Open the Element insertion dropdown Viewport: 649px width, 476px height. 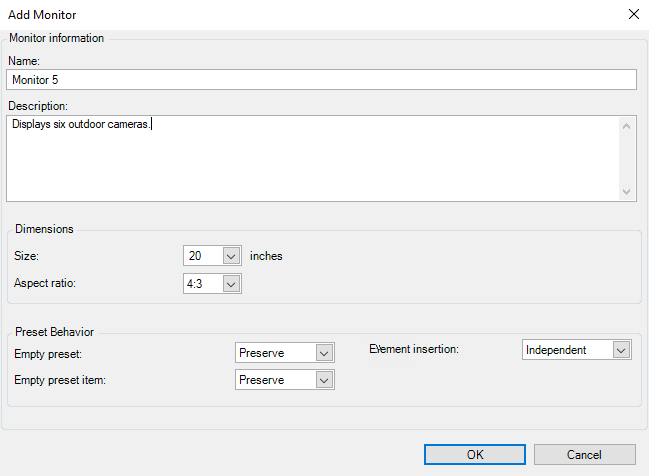[x=621, y=350]
